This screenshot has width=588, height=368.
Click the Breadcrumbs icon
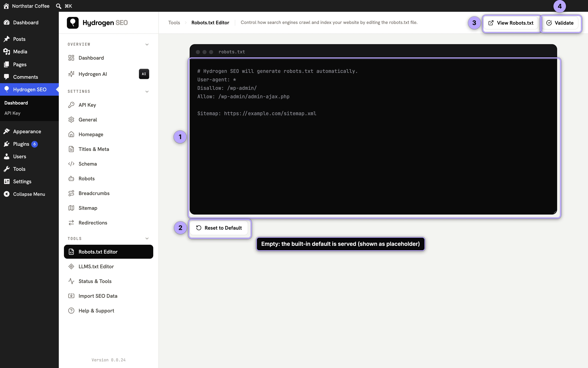click(71, 193)
